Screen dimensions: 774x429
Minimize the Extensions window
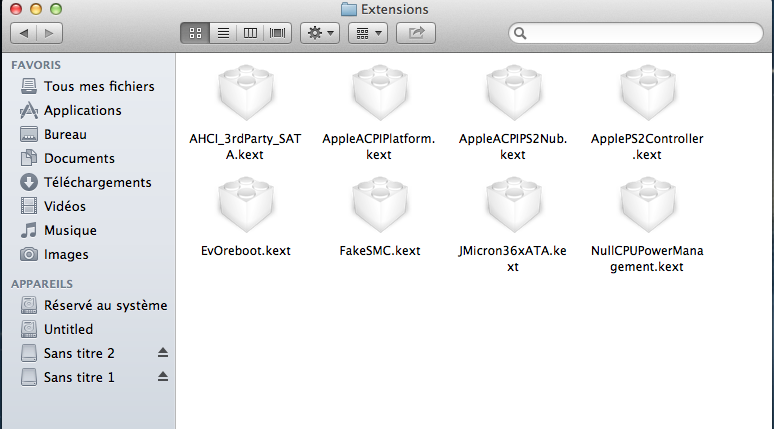coord(36,9)
